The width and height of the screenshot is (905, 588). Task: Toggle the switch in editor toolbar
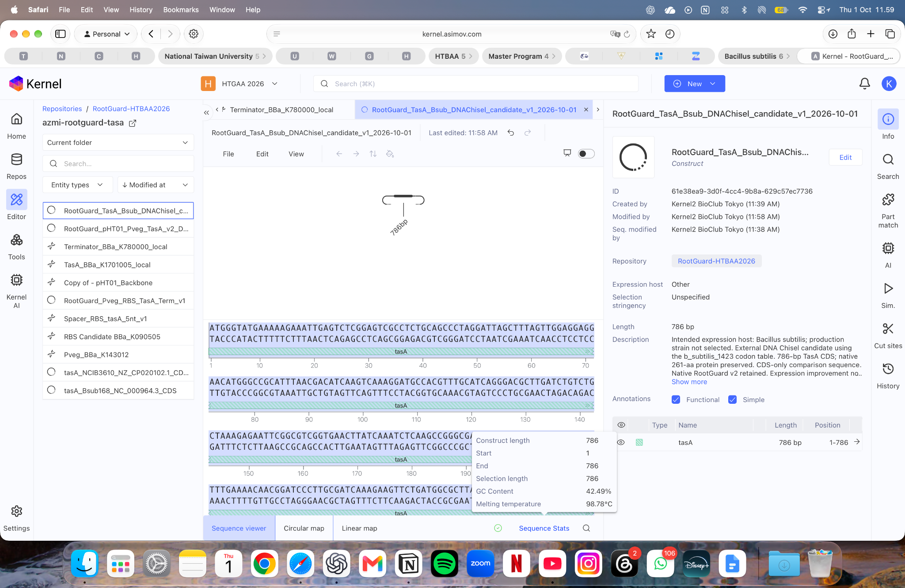click(x=586, y=154)
